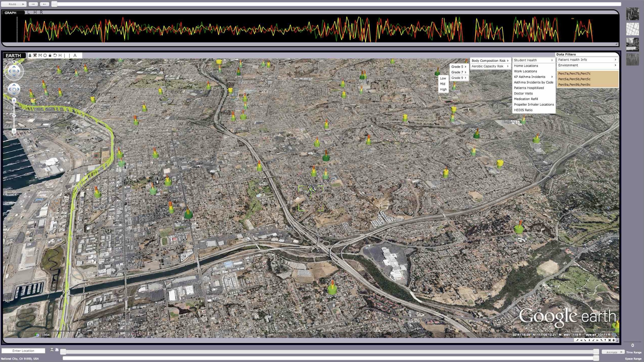The height and width of the screenshot is (362, 644).
Task: Toggle the L channel beside GRAPH tab
Action: [x=28, y=12]
